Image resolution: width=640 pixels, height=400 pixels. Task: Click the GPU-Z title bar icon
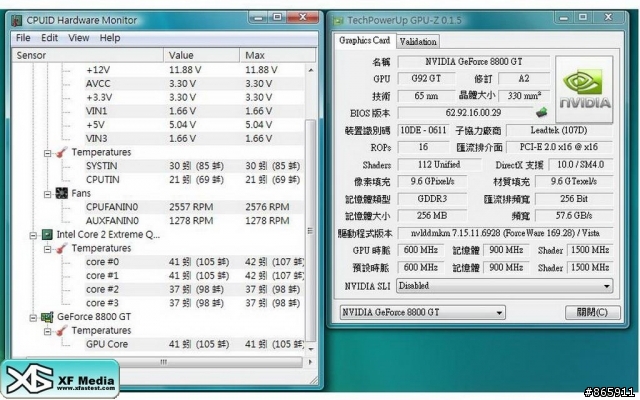pyautogui.click(x=338, y=21)
